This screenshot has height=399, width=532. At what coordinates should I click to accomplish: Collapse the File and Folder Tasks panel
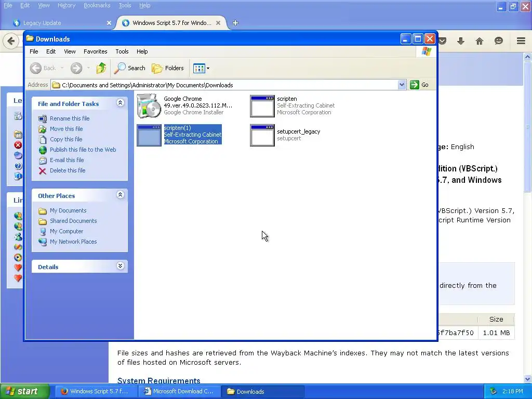120,103
